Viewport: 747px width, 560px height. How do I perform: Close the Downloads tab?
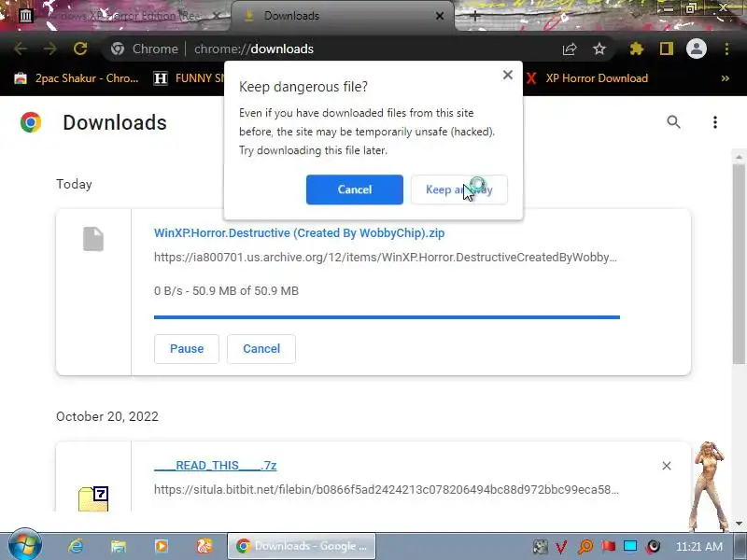(x=440, y=16)
